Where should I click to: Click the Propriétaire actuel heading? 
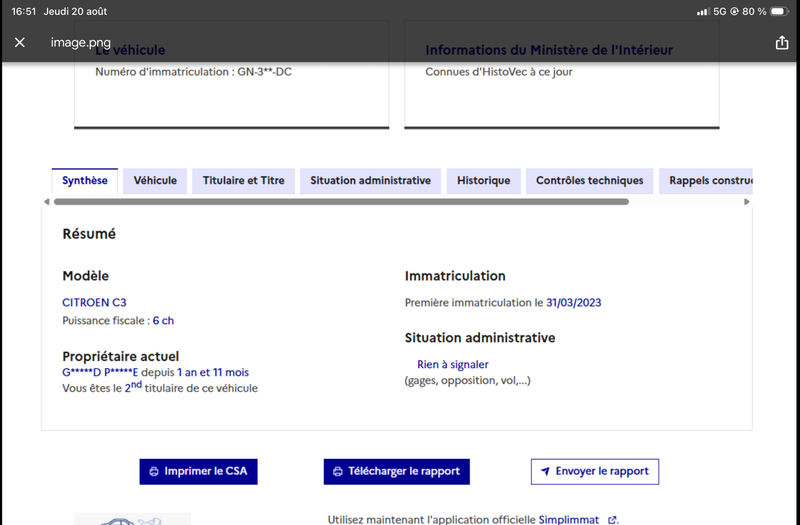click(120, 356)
